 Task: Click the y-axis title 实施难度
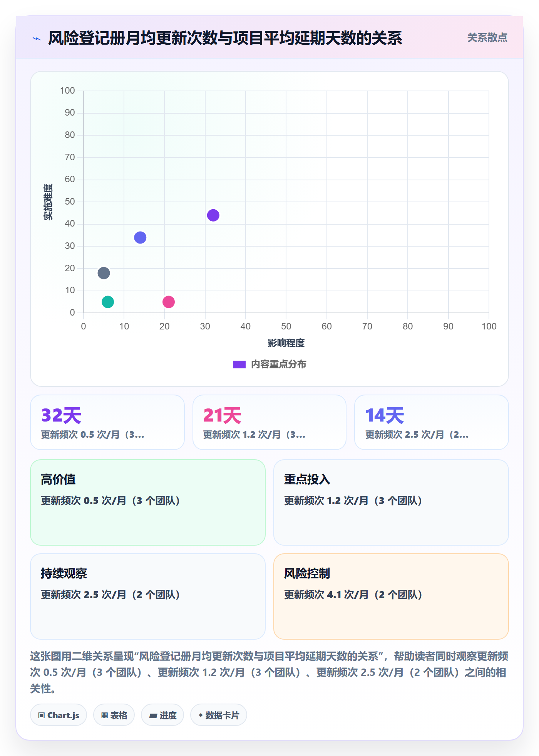[x=48, y=202]
